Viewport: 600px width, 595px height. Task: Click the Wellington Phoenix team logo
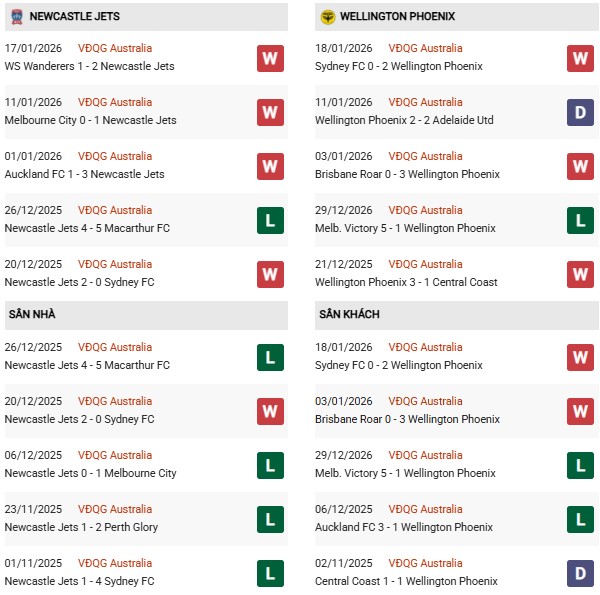tap(327, 17)
